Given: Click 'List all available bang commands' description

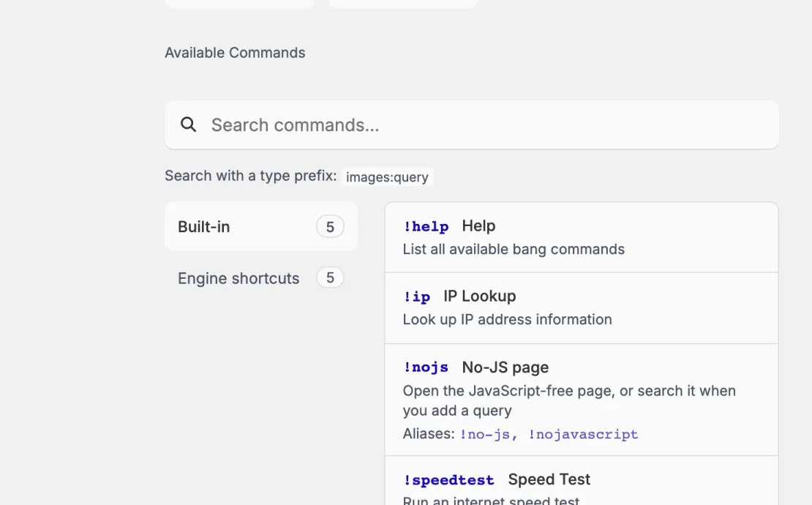Looking at the screenshot, I should [514, 249].
